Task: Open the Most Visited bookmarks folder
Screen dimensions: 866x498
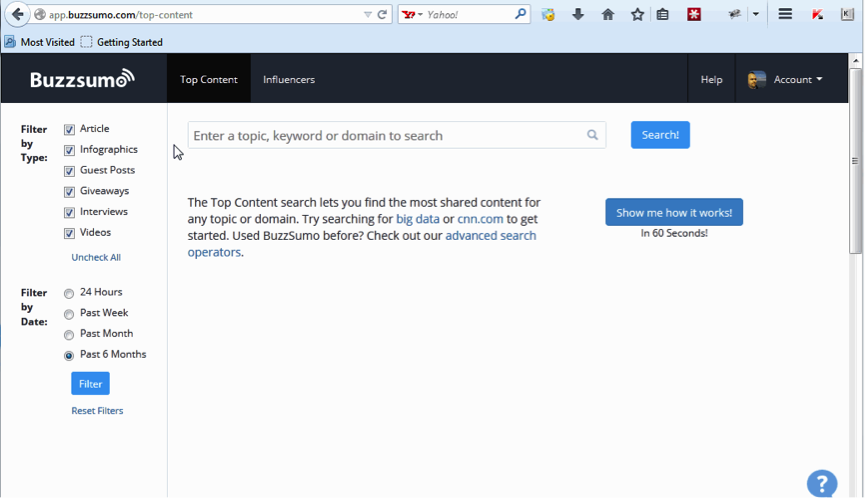Action: [39, 42]
